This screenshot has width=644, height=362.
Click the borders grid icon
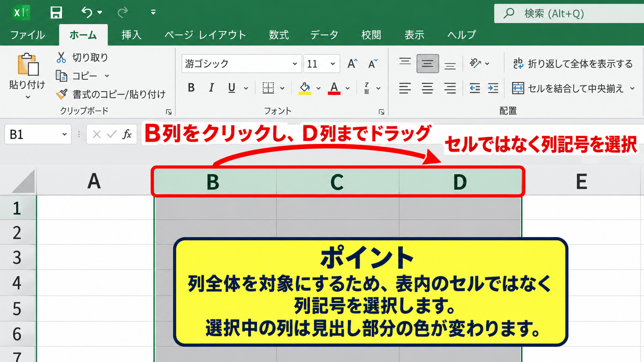pyautogui.click(x=268, y=88)
